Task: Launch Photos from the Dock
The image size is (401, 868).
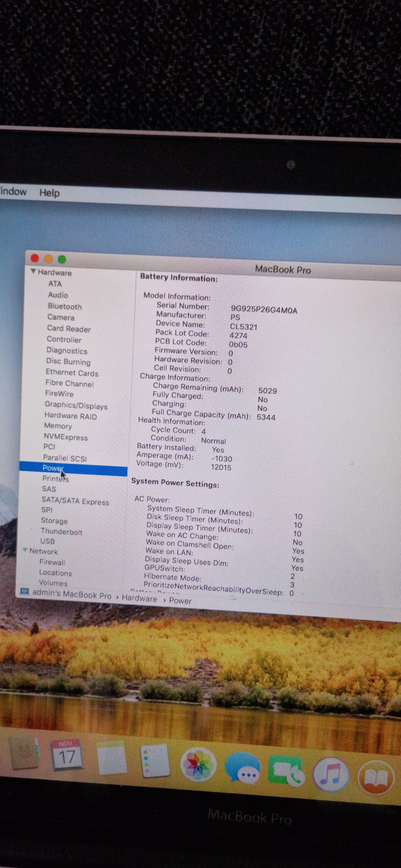Action: [x=198, y=764]
